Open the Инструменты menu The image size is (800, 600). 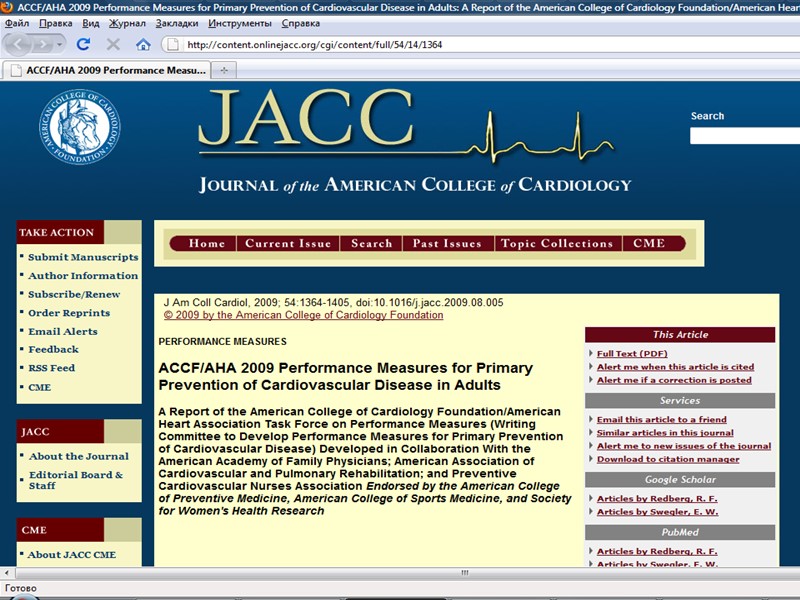240,23
